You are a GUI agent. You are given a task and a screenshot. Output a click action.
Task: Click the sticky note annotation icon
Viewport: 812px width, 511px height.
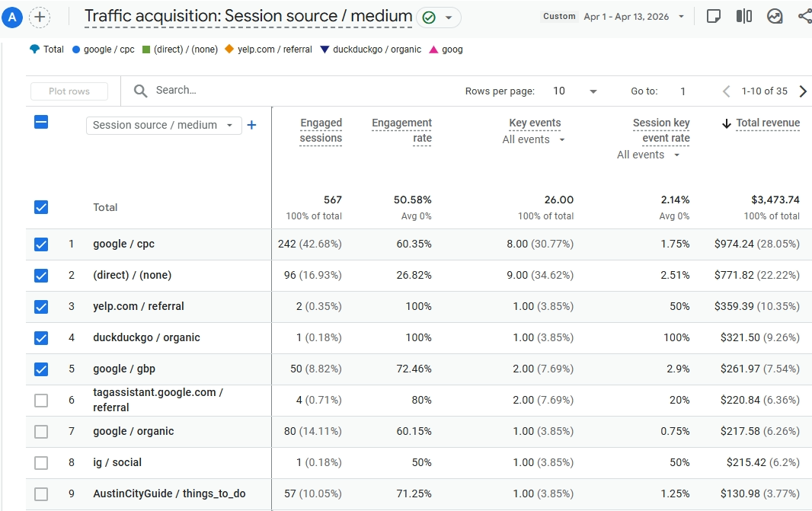click(x=714, y=15)
